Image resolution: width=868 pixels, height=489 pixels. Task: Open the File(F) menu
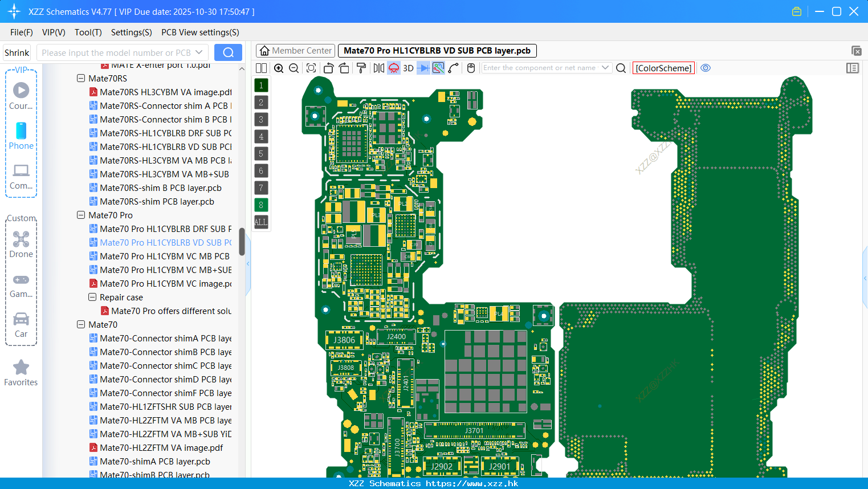pyautogui.click(x=22, y=32)
